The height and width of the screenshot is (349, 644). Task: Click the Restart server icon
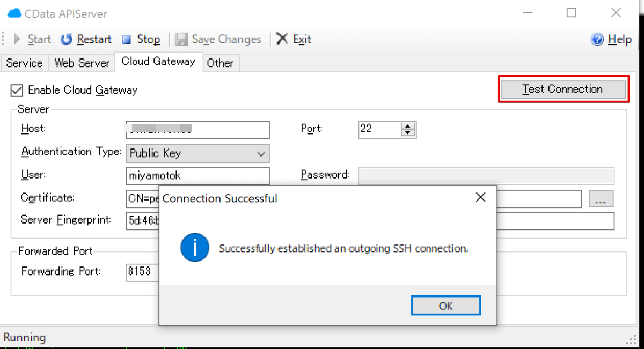click(x=66, y=39)
